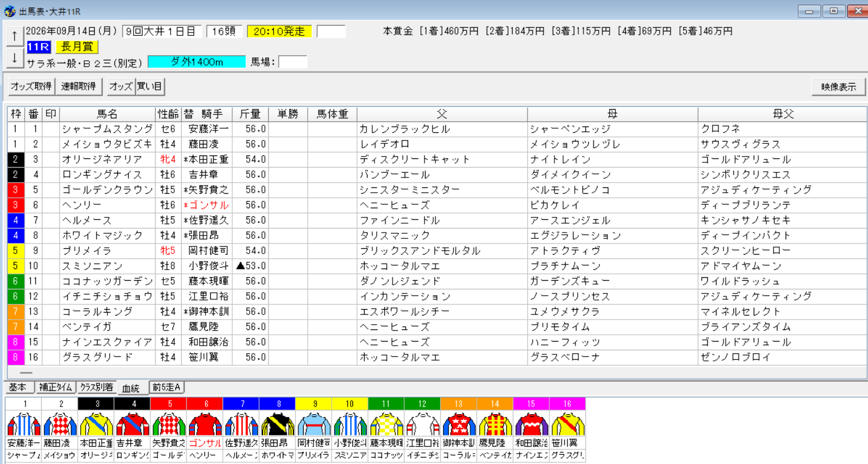Select light-blue silk icon for horse 9

314,424
